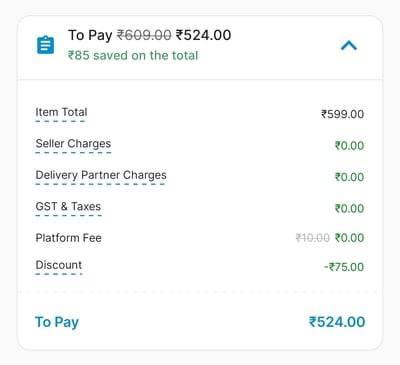This screenshot has height=365, width=400.
Task: Click the Seller Charges ₹0.00 value
Action: (349, 146)
